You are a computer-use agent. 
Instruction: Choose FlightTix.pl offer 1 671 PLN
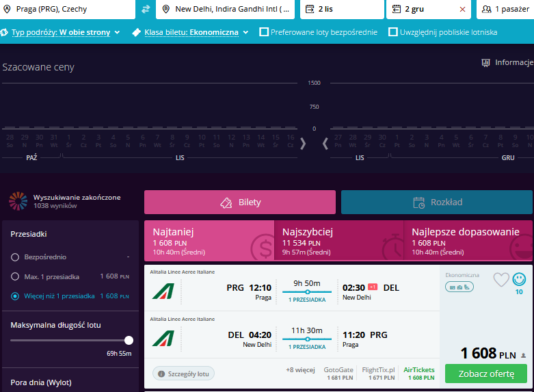378,374
